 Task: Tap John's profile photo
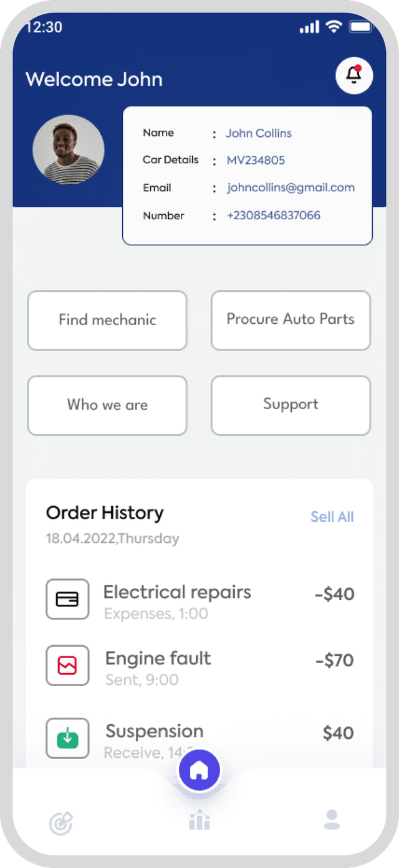[x=69, y=150]
